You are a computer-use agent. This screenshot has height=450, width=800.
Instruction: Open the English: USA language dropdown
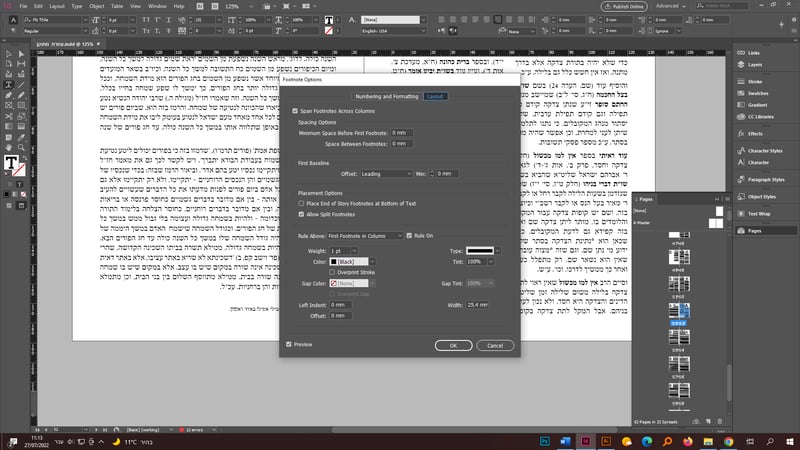coord(423,31)
